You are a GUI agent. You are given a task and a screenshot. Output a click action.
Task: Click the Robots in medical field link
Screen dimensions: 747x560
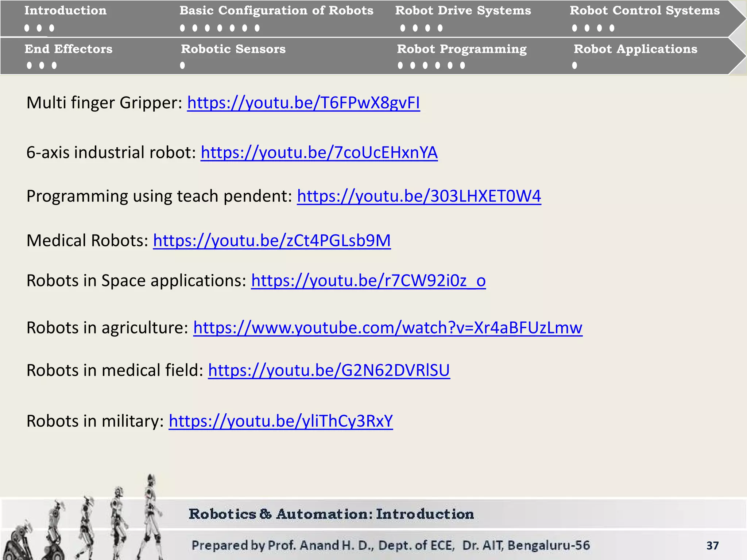pyautogui.click(x=329, y=370)
